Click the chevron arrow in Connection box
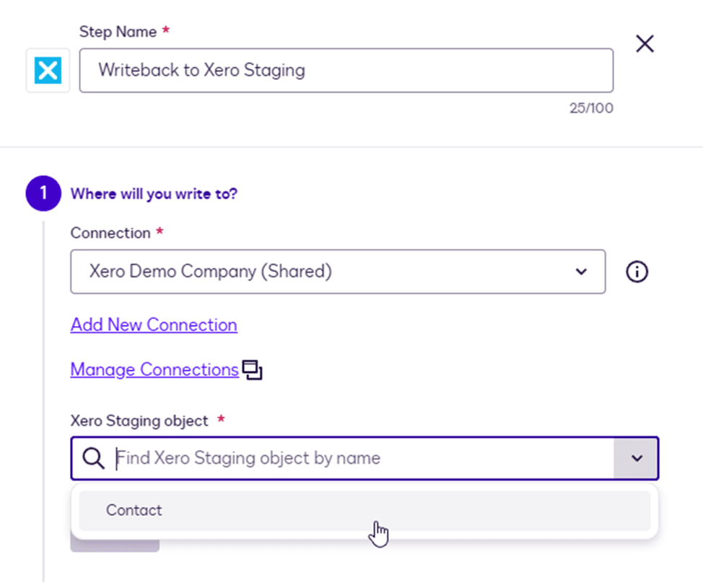The width and height of the screenshot is (703, 588). click(x=580, y=272)
